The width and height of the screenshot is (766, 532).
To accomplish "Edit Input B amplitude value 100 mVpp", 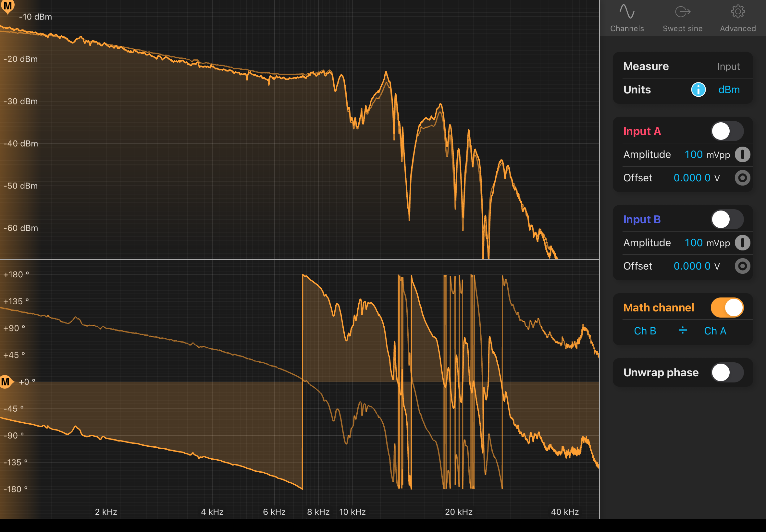I will tap(707, 243).
